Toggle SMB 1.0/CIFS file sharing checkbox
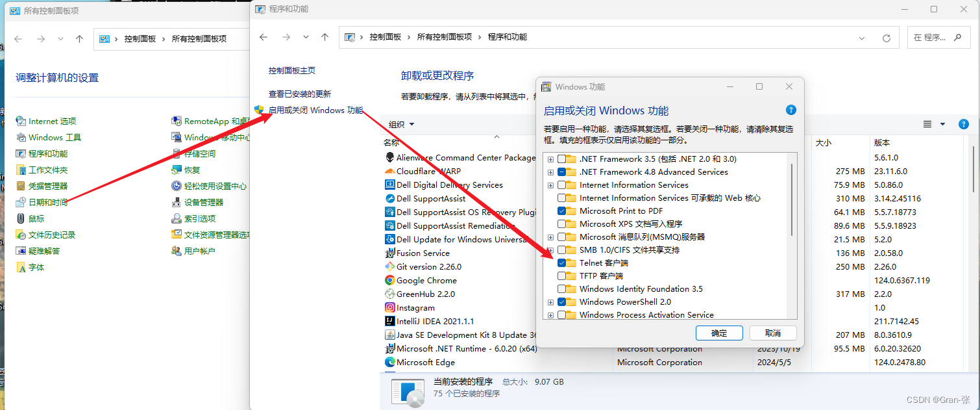980x410 pixels. click(x=561, y=250)
